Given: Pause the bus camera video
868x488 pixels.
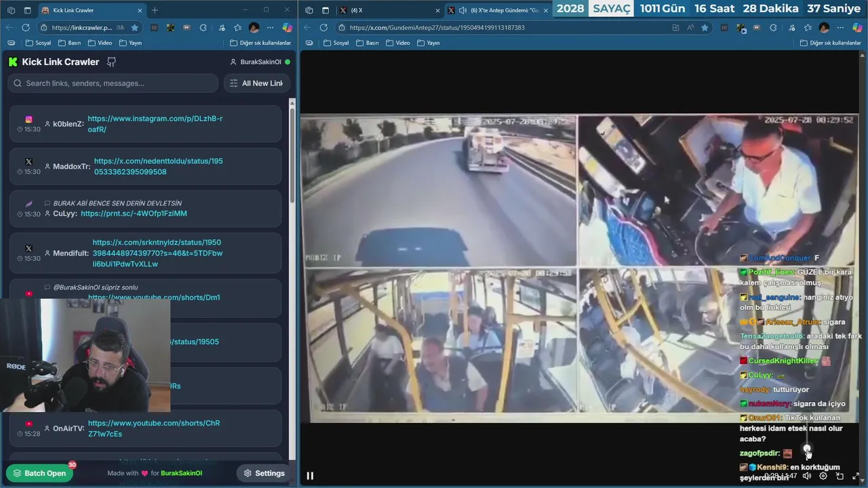Looking at the screenshot, I should point(310,476).
